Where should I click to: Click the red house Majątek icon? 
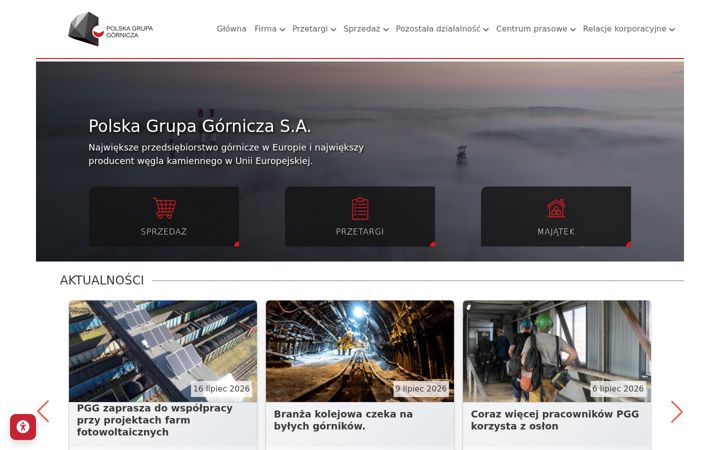[556, 208]
